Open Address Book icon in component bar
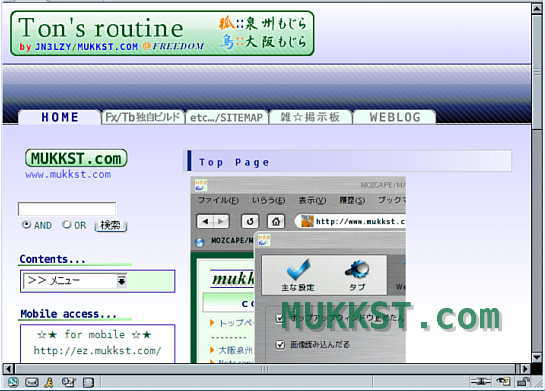Image resolution: width=545 pixels, height=391 pixels. click(88, 382)
